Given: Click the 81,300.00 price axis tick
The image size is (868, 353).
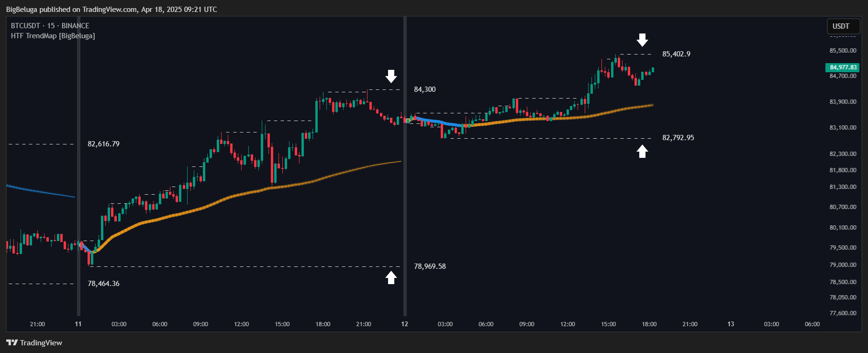Looking at the screenshot, I should tap(843, 187).
